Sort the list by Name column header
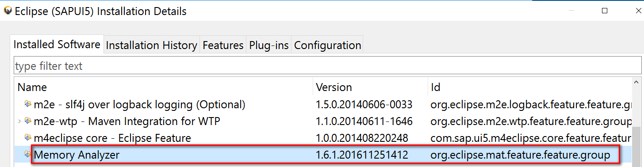This screenshot has width=644, height=167. pyautogui.click(x=164, y=87)
